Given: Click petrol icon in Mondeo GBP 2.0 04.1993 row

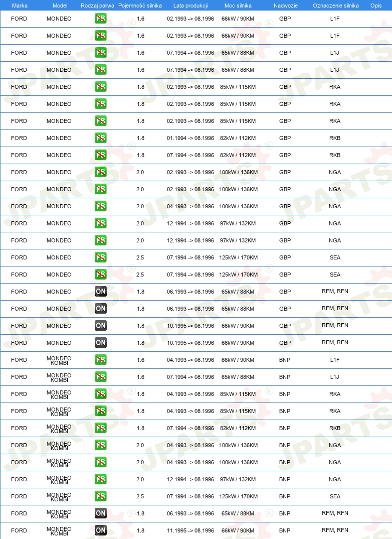Looking at the screenshot, I should 101,206.
